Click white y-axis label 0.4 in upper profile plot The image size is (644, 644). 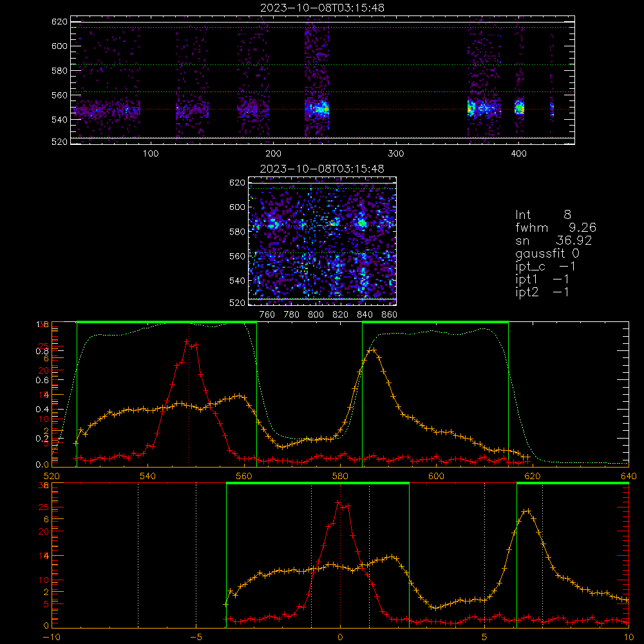(43, 410)
